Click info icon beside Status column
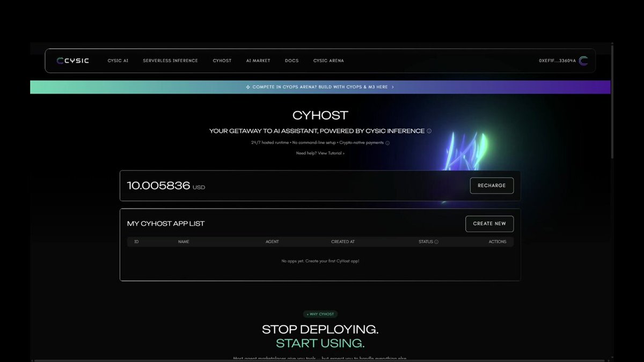This screenshot has width=644, height=362. click(x=436, y=242)
